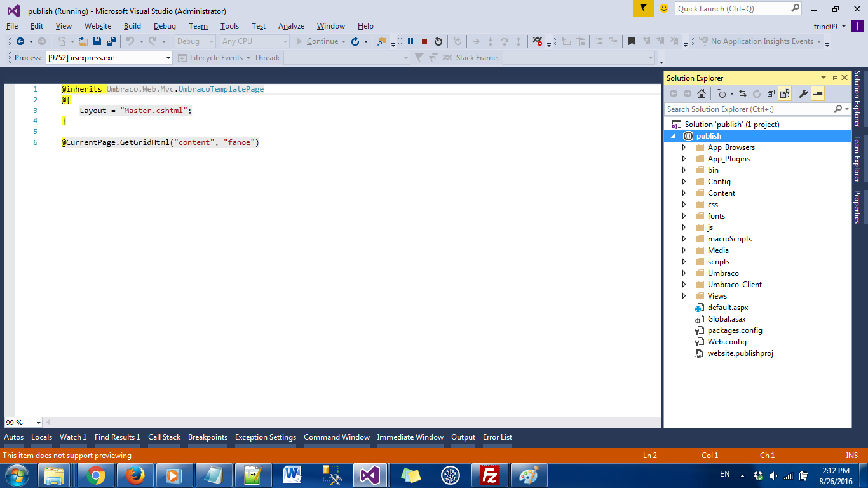868x488 pixels.
Task: Switch to the Breakpoints tab
Action: tap(208, 437)
